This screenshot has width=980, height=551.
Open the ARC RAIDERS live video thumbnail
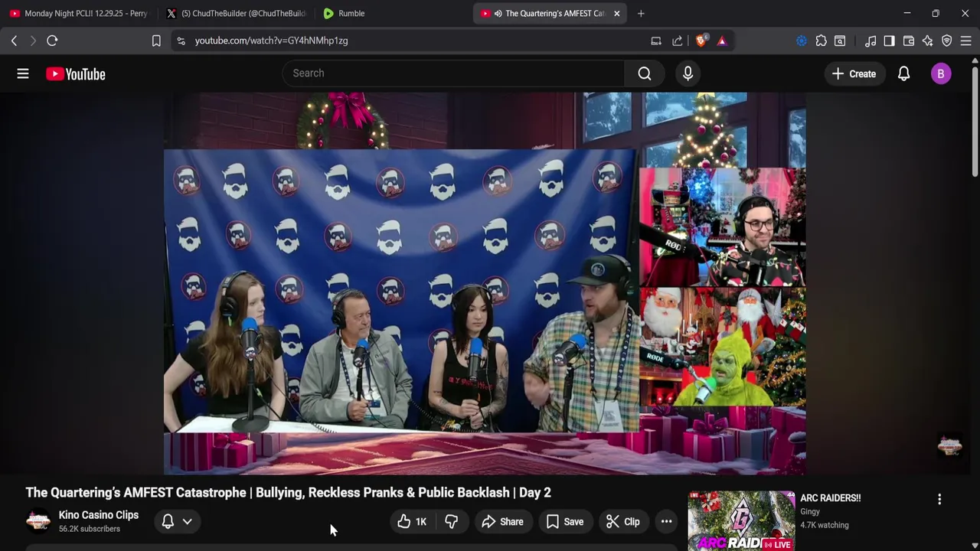pyautogui.click(x=741, y=520)
